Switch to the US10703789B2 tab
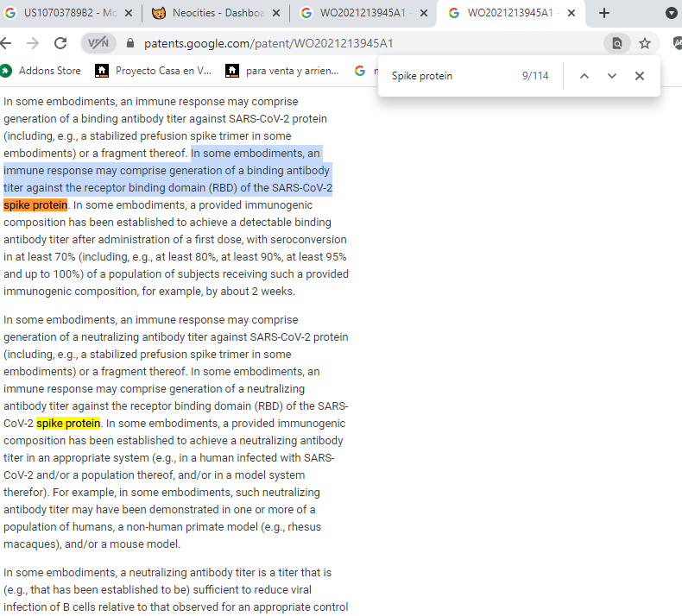The image size is (682, 616). [x=65, y=13]
